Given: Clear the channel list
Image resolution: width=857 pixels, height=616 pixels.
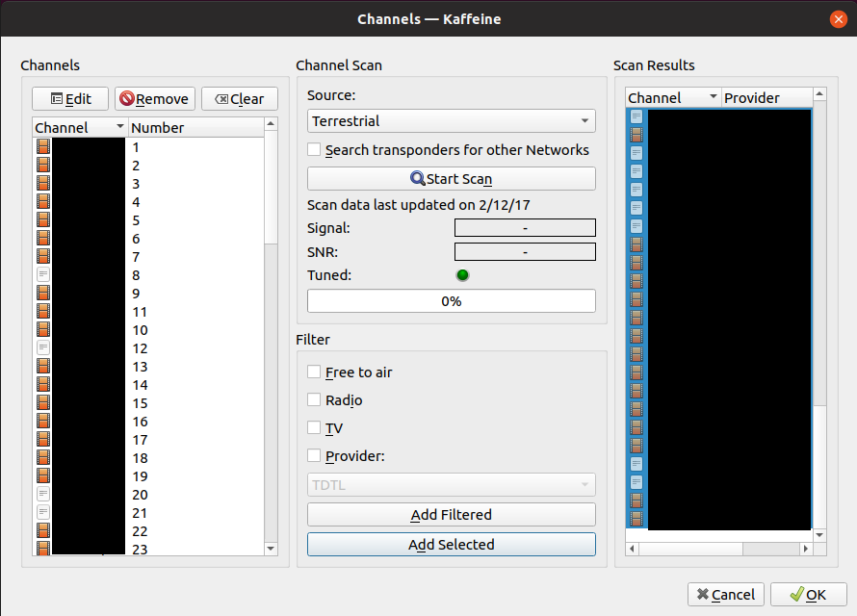Looking at the screenshot, I should click(x=240, y=99).
